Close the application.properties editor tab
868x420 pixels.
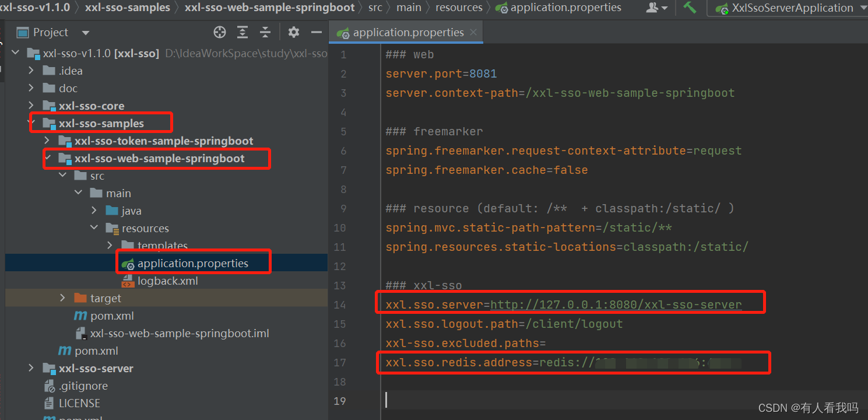pos(473,32)
